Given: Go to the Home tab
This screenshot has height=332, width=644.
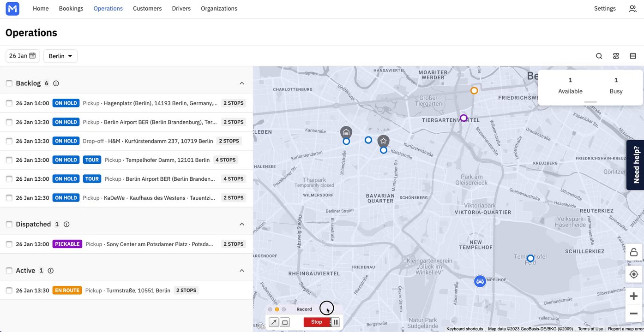Looking at the screenshot, I should 41,9.
